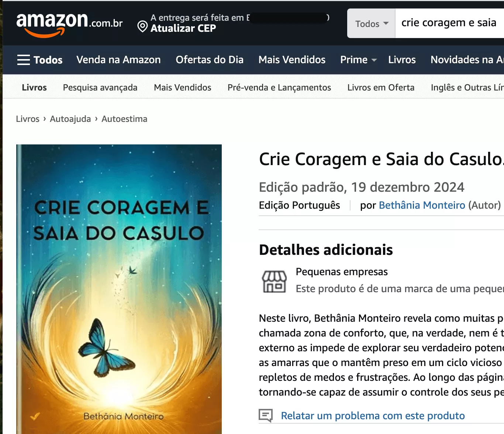Click Relatar um problema com este produto
504x434 pixels.
[373, 416]
